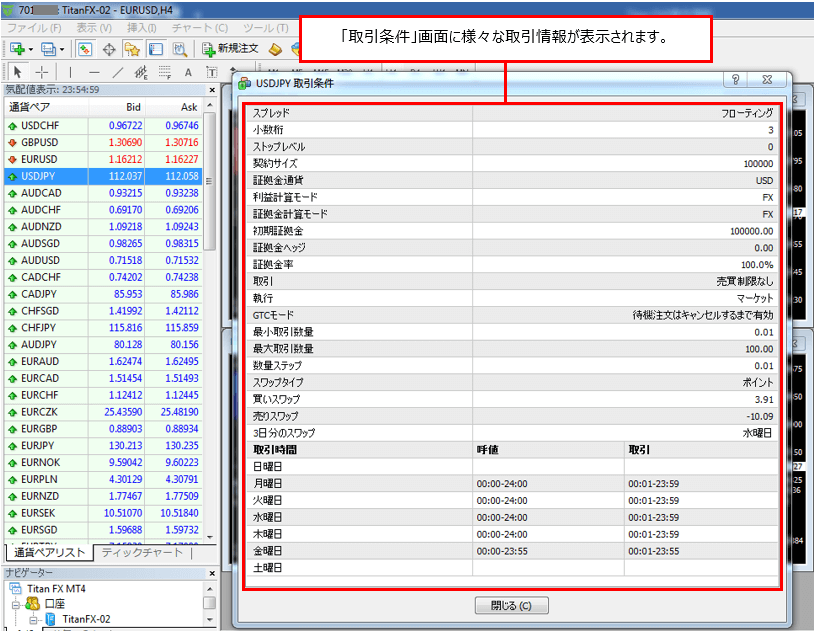Select the text label A tool
This screenshot has height=631, width=815.
click(187, 72)
